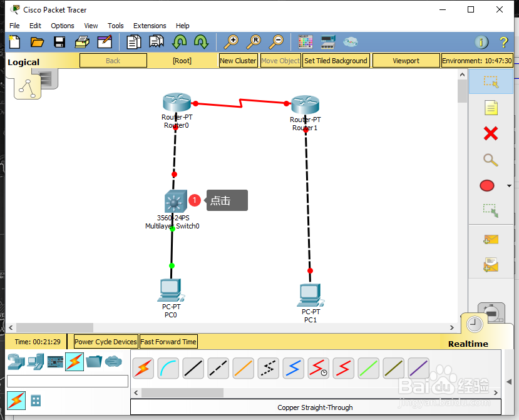519x420 pixels.
Task: Choose the automatic connection type
Action: pos(143,367)
